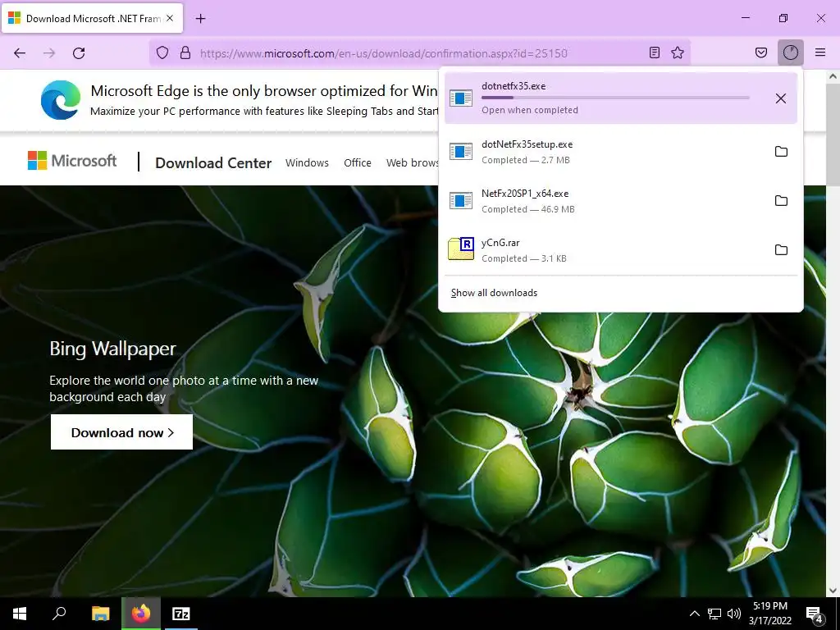This screenshot has height=630, width=840.
Task: Click the NetFx20SP1_x64.exe file icon
Action: click(x=461, y=201)
